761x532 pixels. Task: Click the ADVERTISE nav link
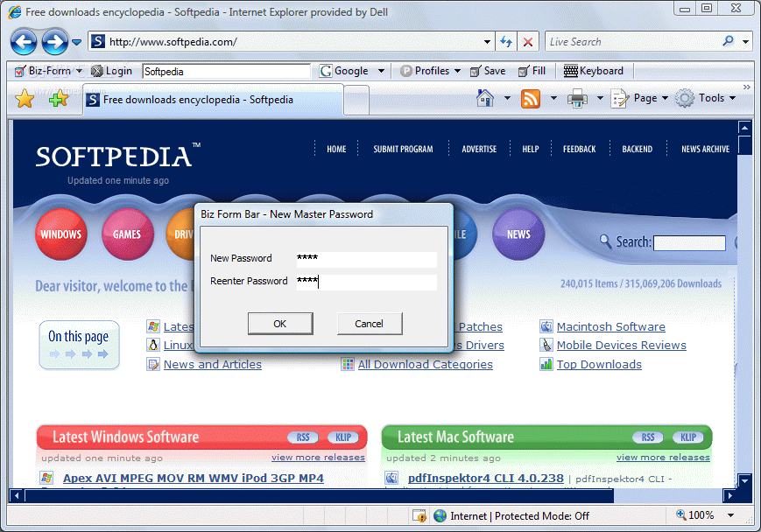479,150
